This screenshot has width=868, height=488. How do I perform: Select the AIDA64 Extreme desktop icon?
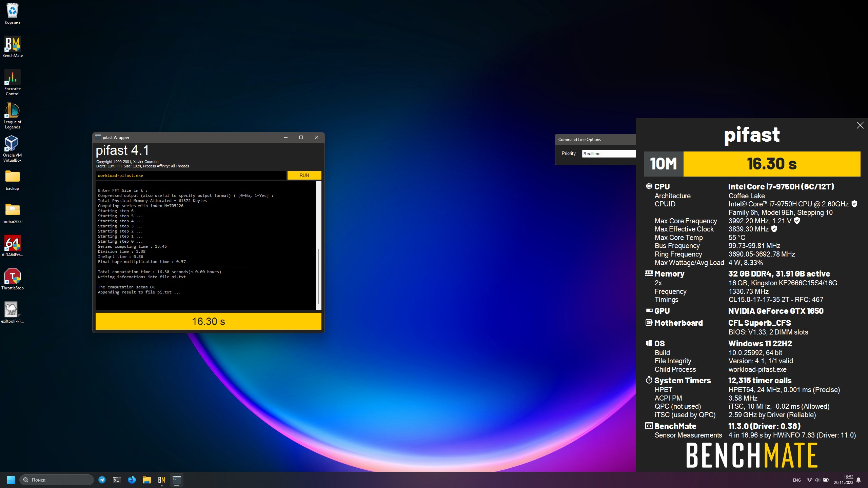(12, 246)
